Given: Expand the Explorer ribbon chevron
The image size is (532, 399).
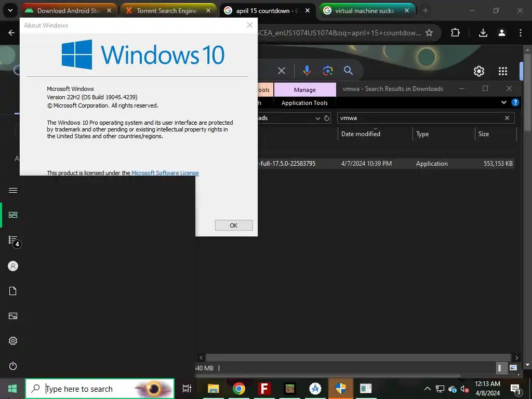Looking at the screenshot, I should [x=504, y=102].
